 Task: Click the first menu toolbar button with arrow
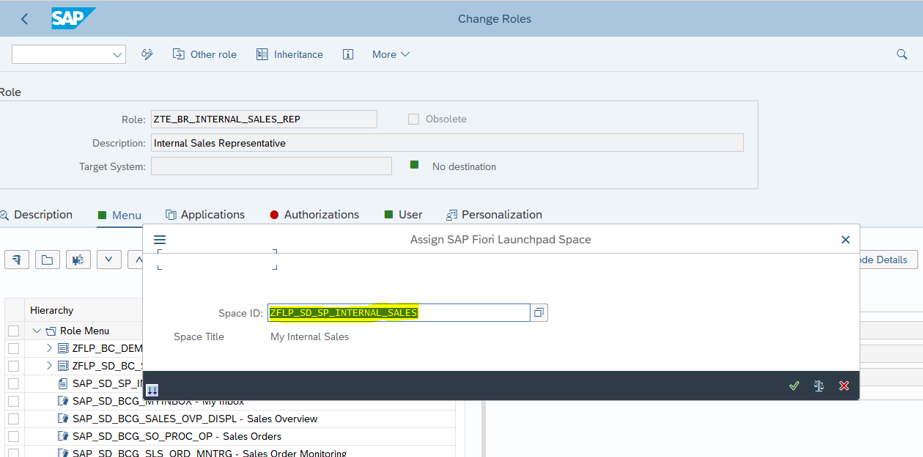[x=16, y=259]
